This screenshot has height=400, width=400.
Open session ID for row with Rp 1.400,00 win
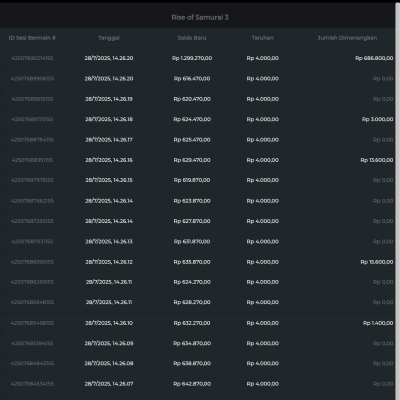point(32,323)
